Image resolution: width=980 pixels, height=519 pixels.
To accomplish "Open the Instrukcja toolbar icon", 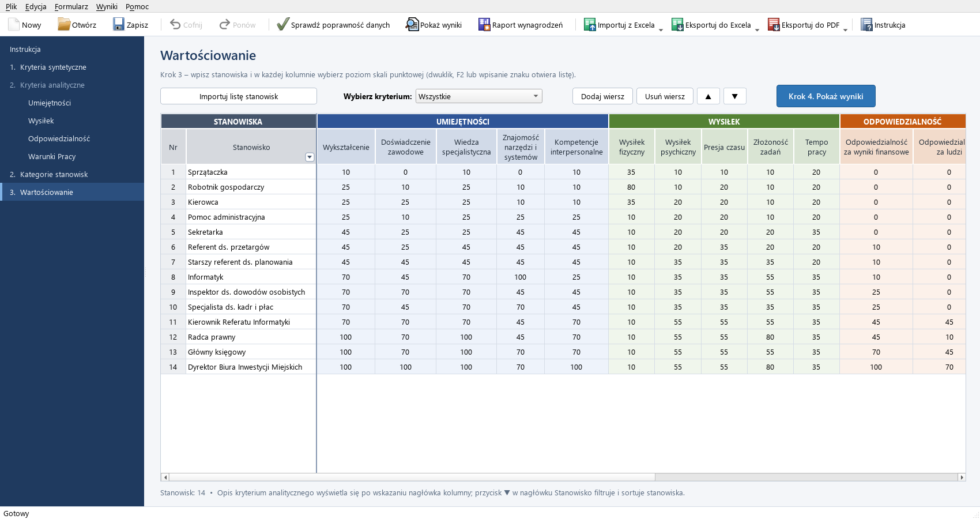I will coord(866,25).
